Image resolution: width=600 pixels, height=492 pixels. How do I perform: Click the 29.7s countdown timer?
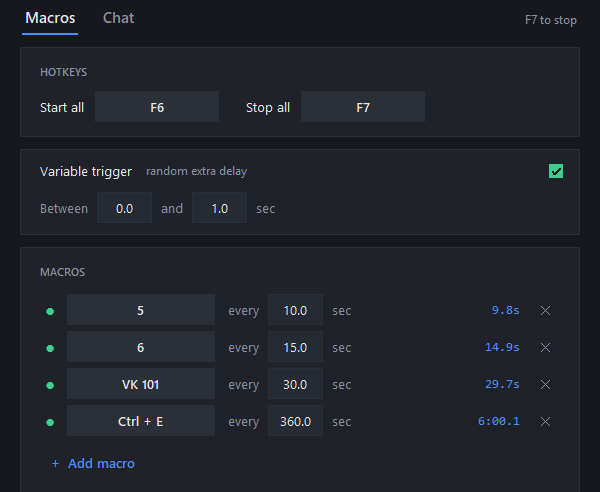point(502,384)
